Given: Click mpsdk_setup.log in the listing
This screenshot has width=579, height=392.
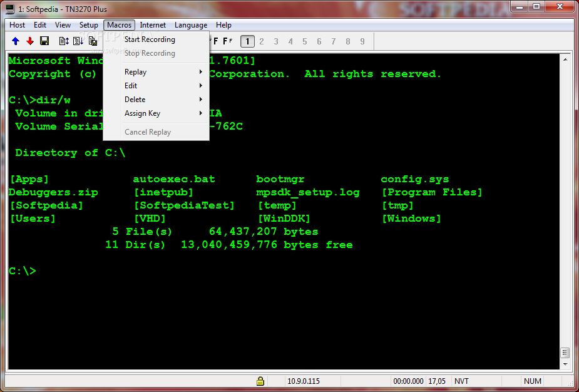Looking at the screenshot, I should [308, 193].
